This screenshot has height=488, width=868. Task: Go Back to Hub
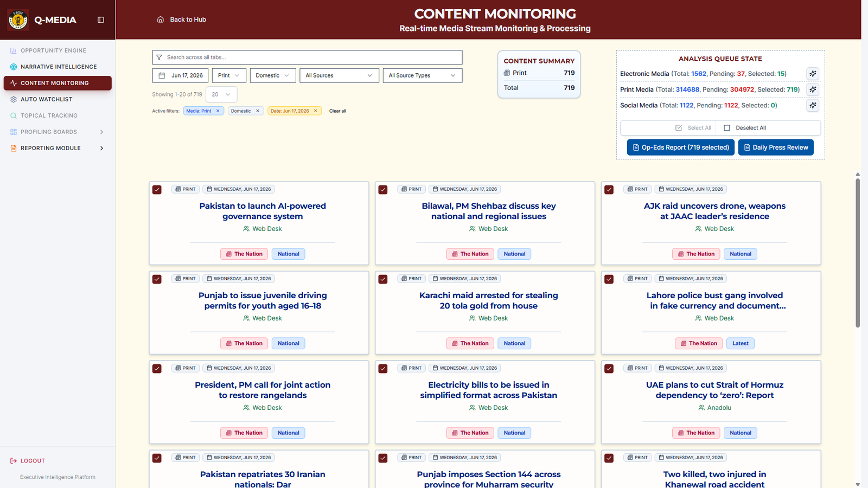182,20
